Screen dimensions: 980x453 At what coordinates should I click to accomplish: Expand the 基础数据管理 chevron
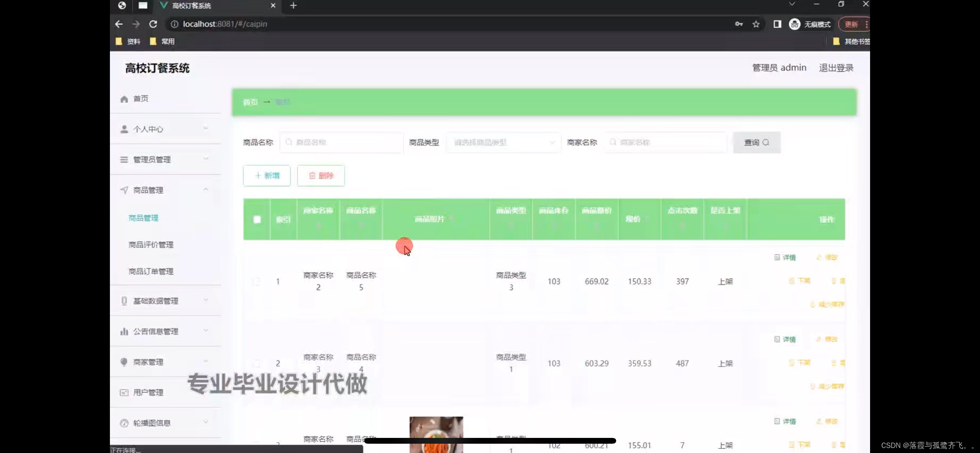[x=206, y=300]
